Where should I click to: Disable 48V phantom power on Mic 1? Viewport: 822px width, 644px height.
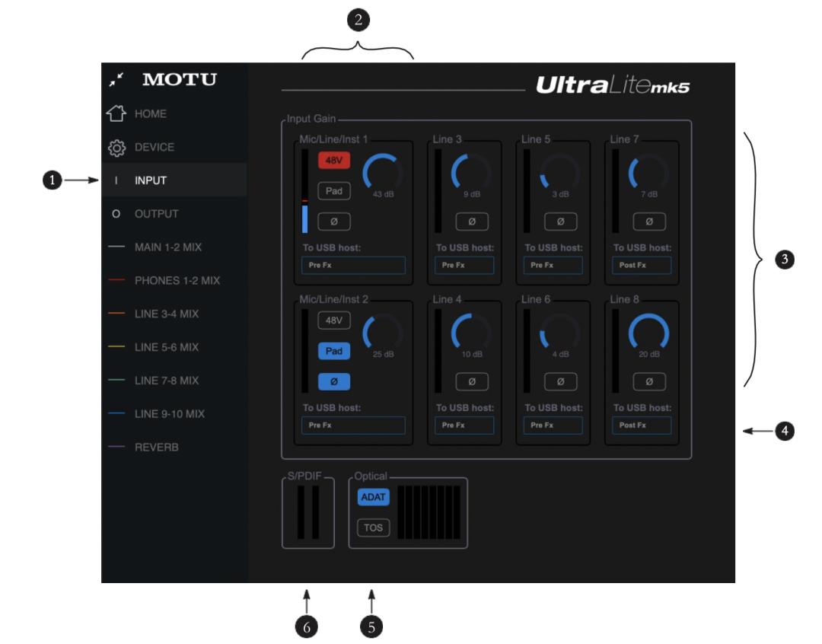(x=334, y=160)
